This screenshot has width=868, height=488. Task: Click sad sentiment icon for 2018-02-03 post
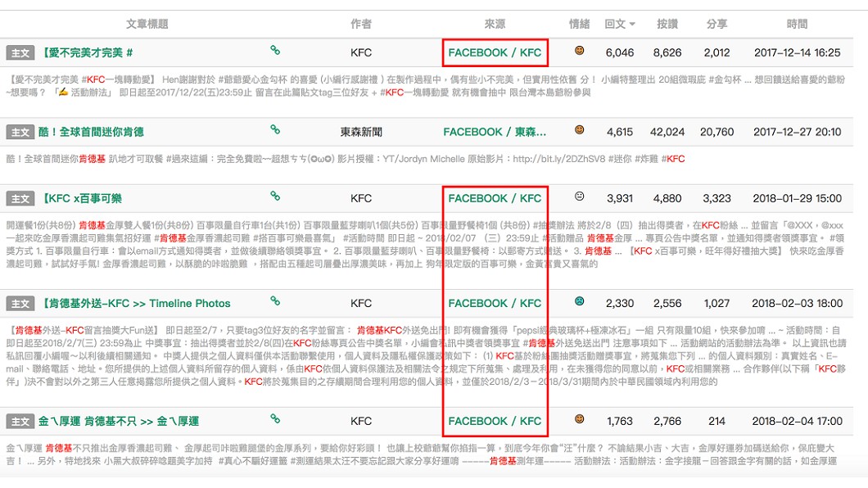point(580,301)
